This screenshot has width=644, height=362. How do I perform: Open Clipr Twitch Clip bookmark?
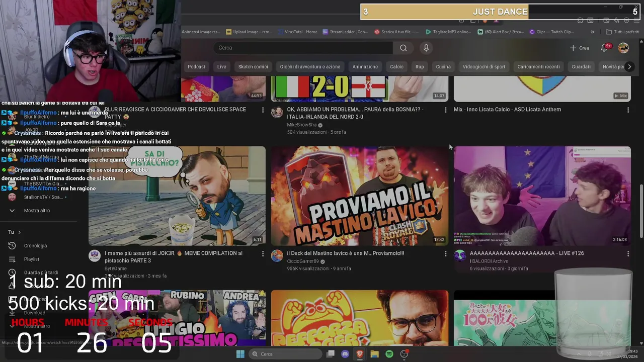click(x=552, y=32)
